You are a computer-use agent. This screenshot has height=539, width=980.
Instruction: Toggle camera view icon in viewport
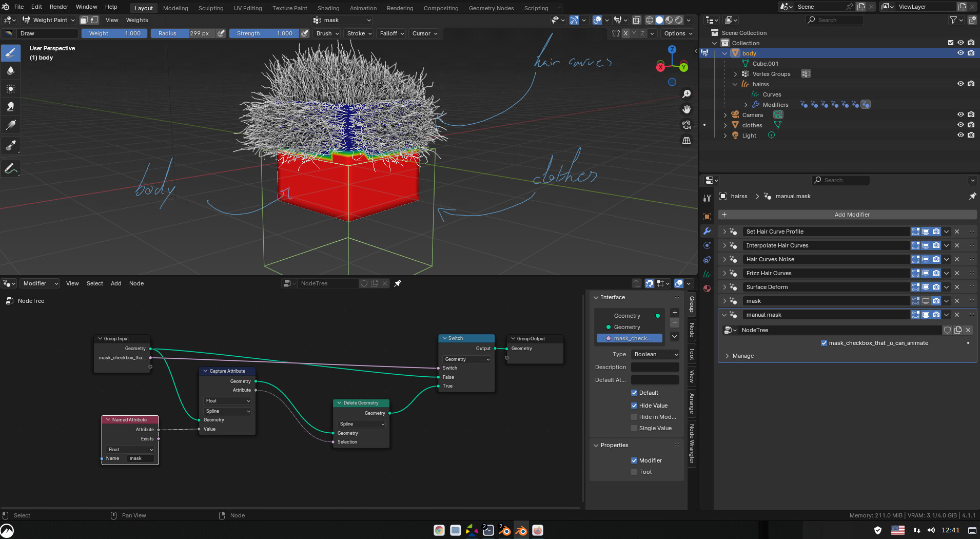[x=687, y=125]
